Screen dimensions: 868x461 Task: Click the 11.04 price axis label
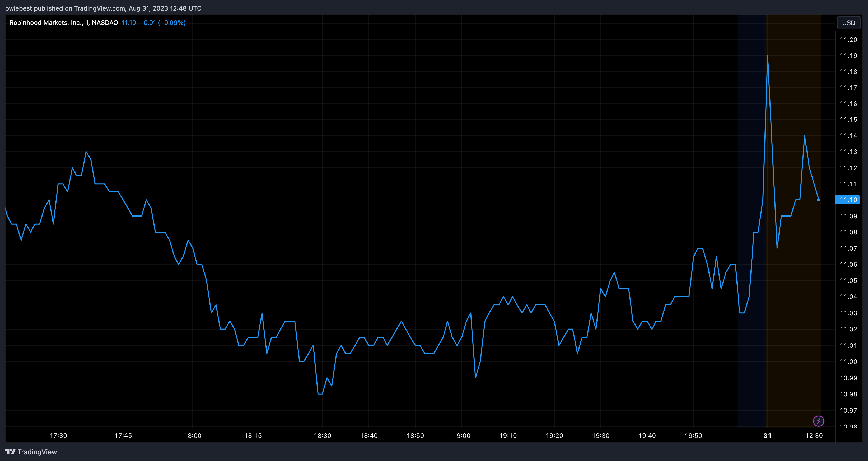[x=848, y=297]
